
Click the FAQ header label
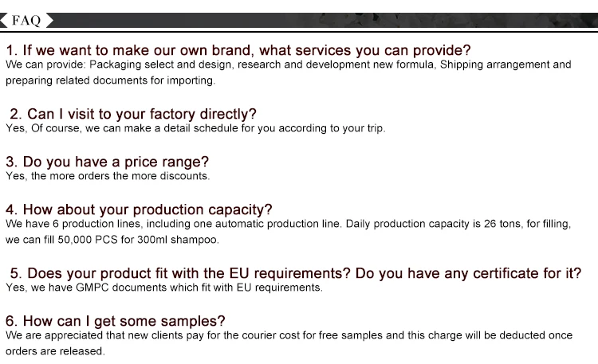[x=26, y=19]
